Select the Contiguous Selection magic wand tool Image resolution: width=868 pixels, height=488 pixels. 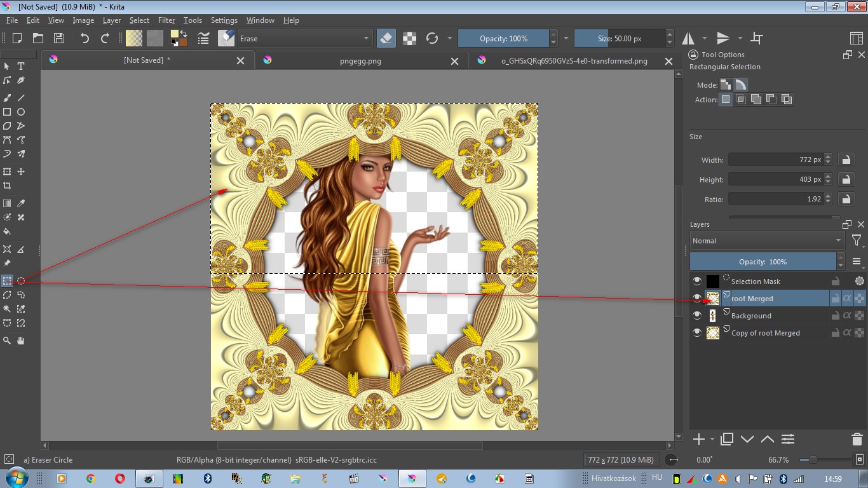pyautogui.click(x=7, y=309)
